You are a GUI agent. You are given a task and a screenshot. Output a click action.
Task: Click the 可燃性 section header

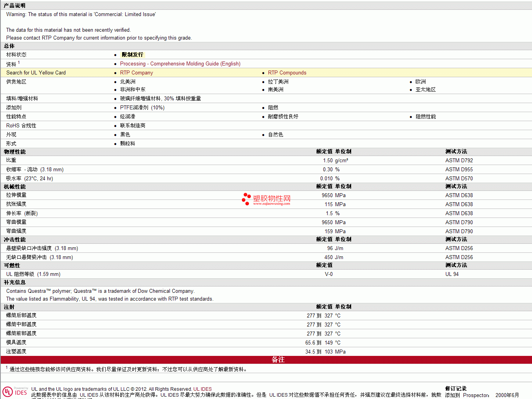coord(12,265)
